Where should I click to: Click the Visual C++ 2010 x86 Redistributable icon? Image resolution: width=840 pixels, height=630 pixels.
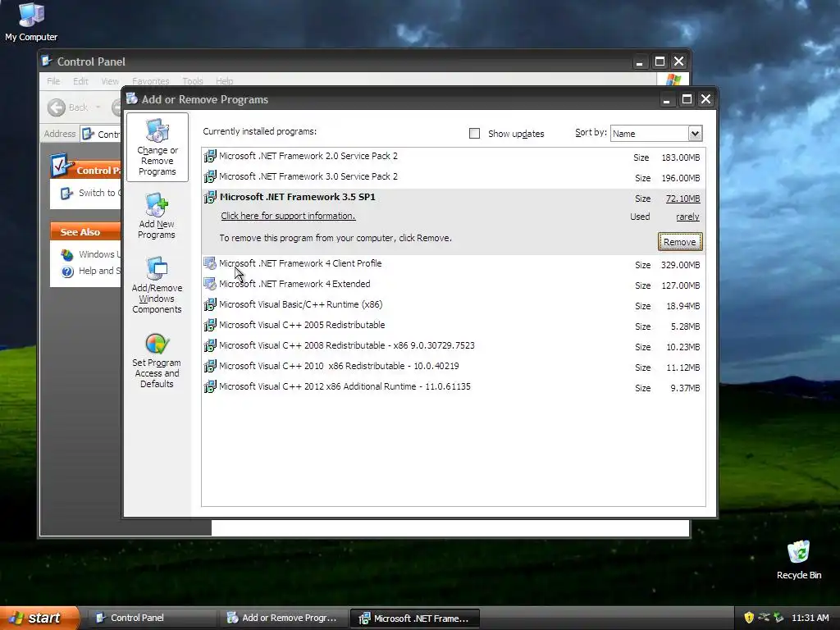coord(210,367)
